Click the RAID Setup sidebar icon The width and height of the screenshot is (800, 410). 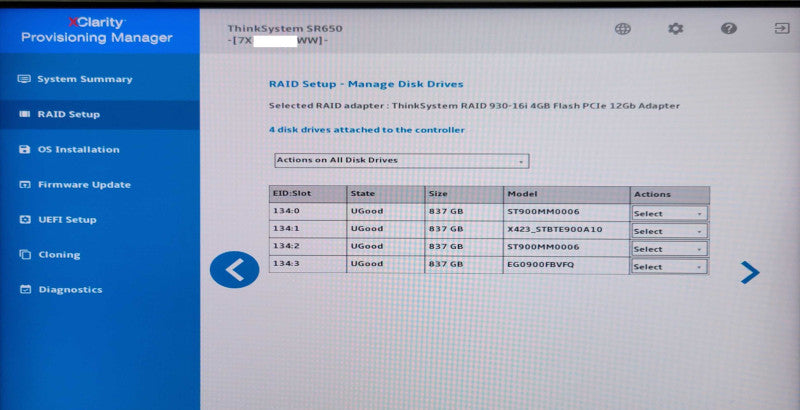[x=24, y=114]
